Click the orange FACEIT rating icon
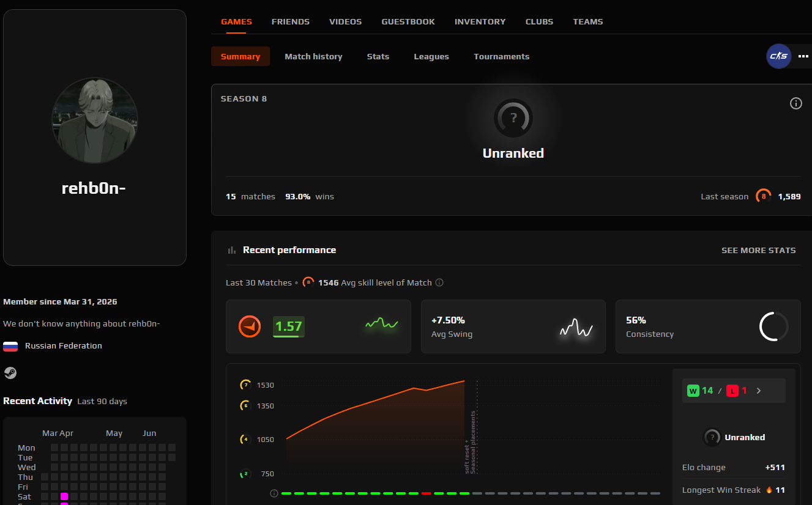The width and height of the screenshot is (812, 505). [x=250, y=326]
